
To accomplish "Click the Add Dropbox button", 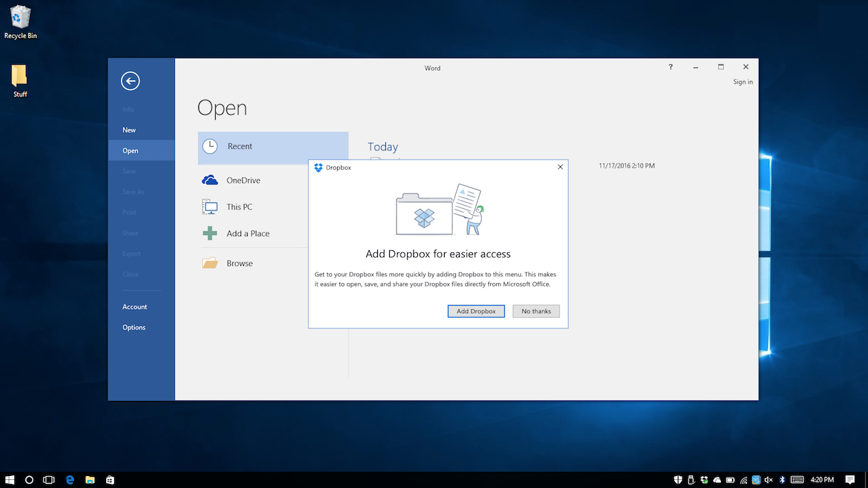I will pyautogui.click(x=476, y=311).
